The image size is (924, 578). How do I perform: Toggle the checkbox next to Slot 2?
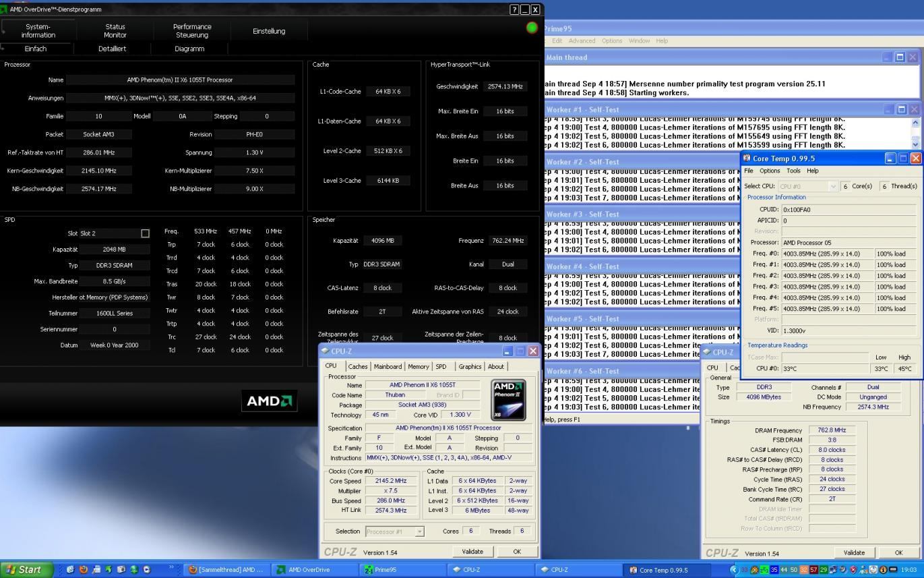[x=145, y=233]
